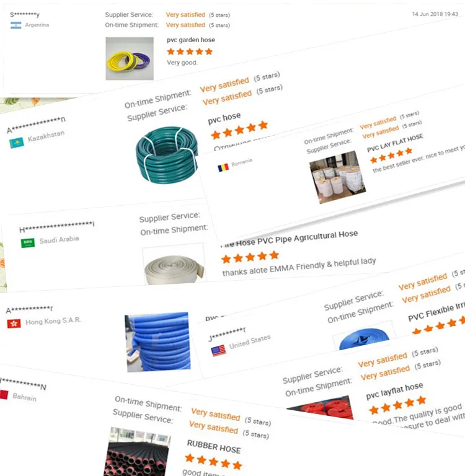This screenshot has width=465, height=476.
Task: Click the Kazakhstan flag icon
Action: click(16, 143)
